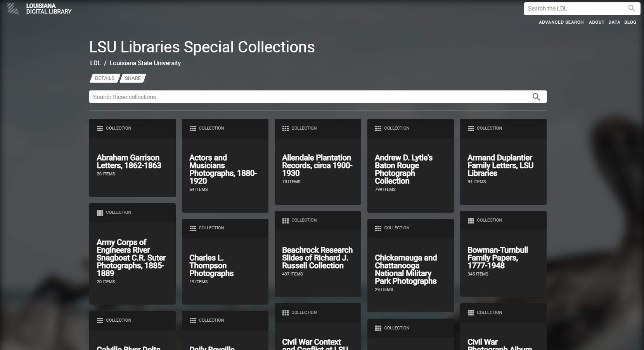Click grid icon on Abraham Garrison Letters card
Viewport: 644px width, 350px height.
click(x=100, y=128)
